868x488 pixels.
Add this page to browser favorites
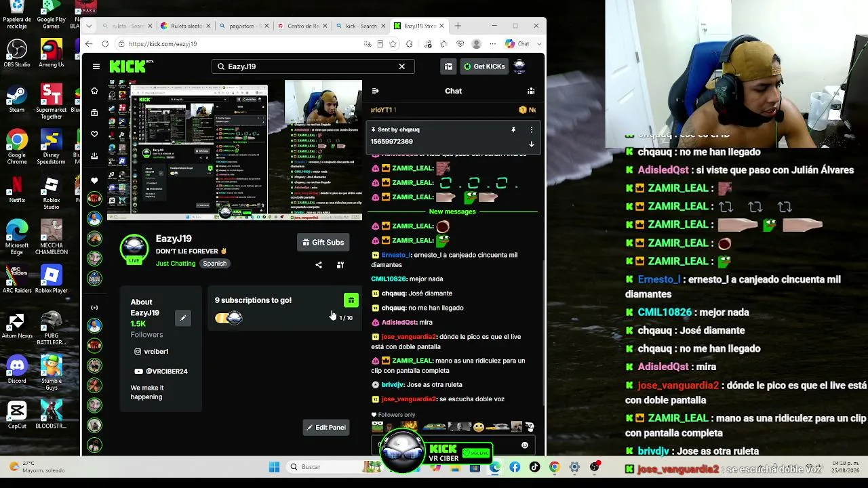(x=393, y=44)
